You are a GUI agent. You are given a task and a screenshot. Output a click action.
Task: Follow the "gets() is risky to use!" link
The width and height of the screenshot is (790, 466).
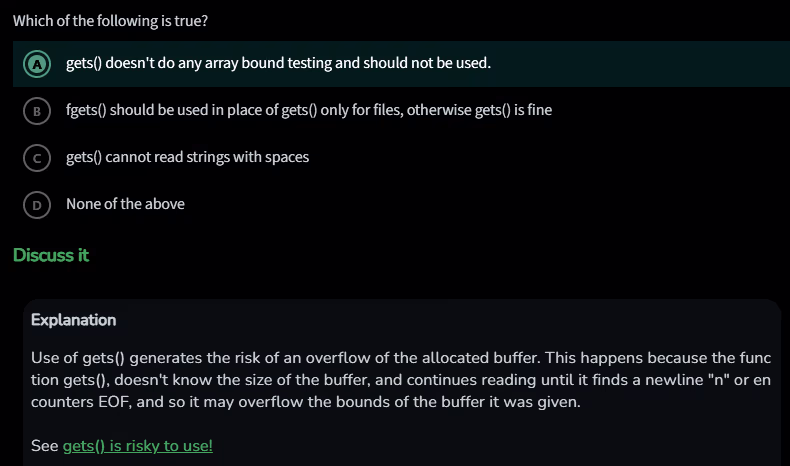coord(137,446)
